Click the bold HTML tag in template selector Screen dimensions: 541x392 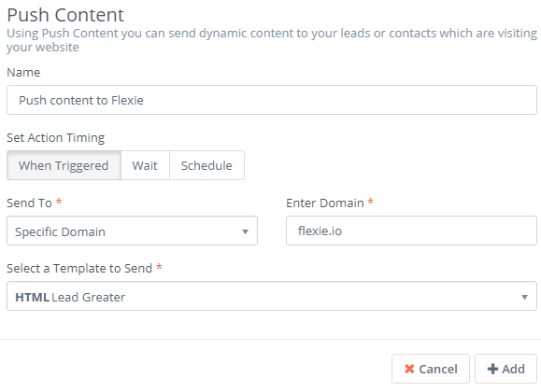click(32, 297)
